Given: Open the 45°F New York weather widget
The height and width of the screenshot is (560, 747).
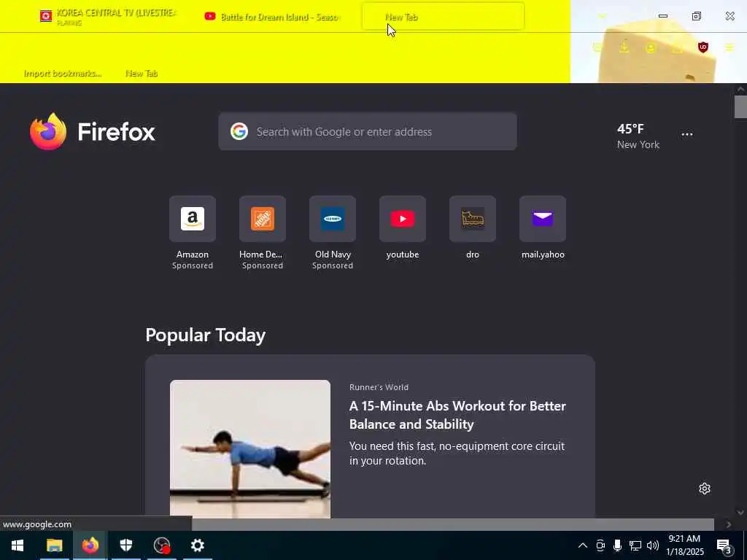Looking at the screenshot, I should [x=638, y=136].
